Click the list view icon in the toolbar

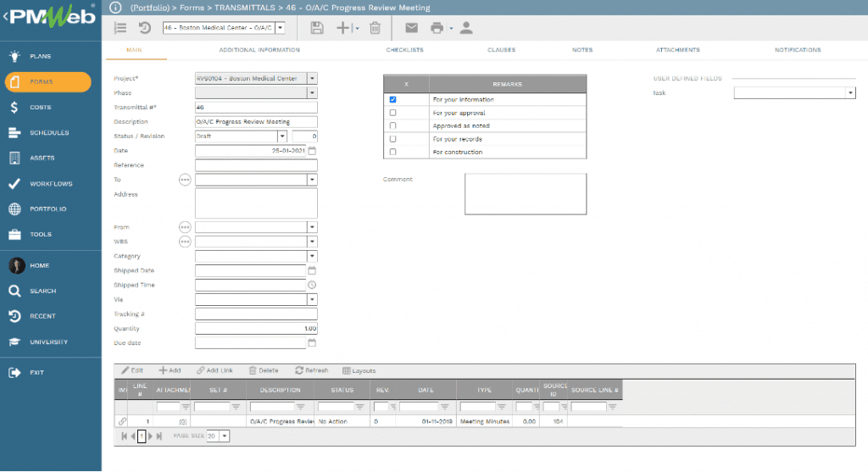(x=120, y=28)
